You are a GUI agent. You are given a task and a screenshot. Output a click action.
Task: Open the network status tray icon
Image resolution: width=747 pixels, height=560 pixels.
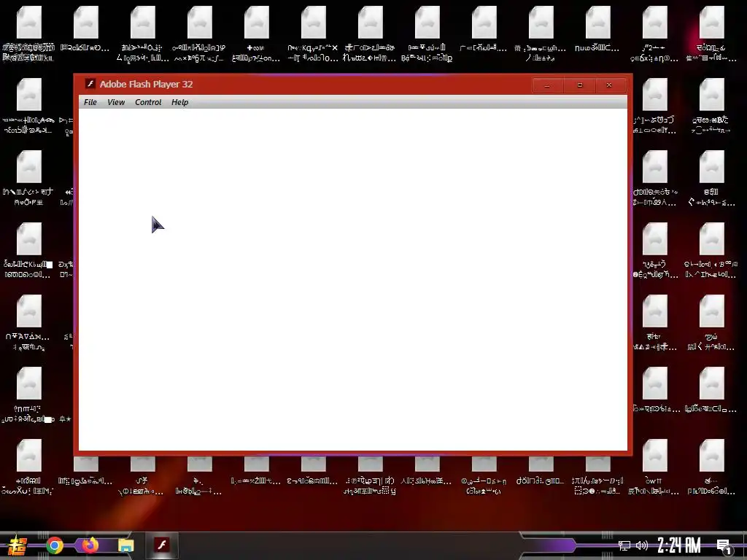(x=624, y=545)
